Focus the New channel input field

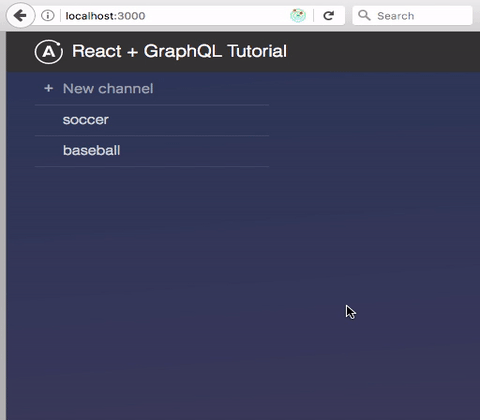click(152, 89)
